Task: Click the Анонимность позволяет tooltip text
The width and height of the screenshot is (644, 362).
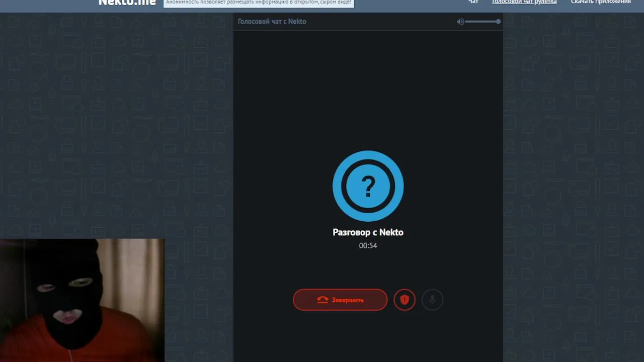Action: point(259,3)
